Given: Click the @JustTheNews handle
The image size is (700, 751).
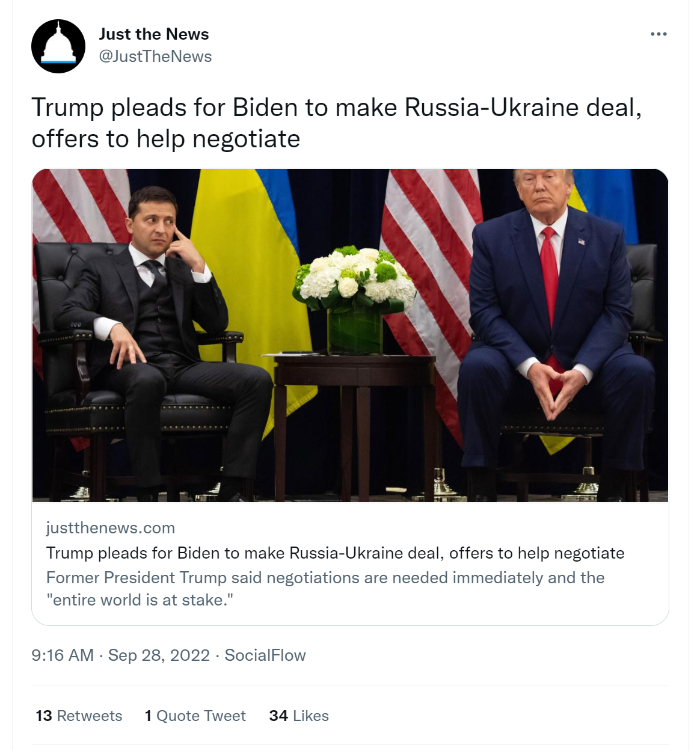Looking at the screenshot, I should pyautogui.click(x=155, y=57).
